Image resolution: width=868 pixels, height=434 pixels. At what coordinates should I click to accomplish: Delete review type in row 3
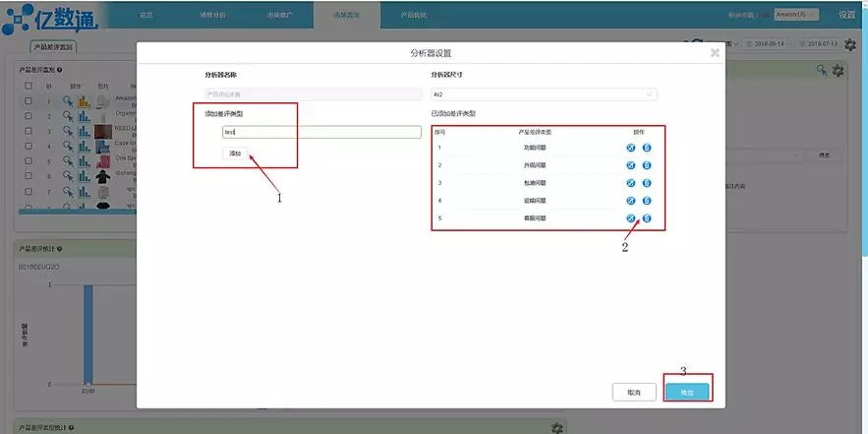(x=647, y=183)
